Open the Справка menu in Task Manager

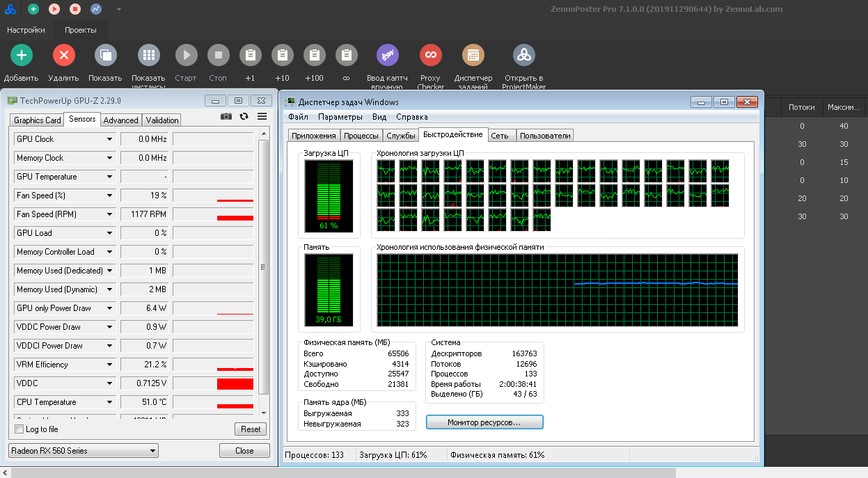pyautogui.click(x=412, y=117)
